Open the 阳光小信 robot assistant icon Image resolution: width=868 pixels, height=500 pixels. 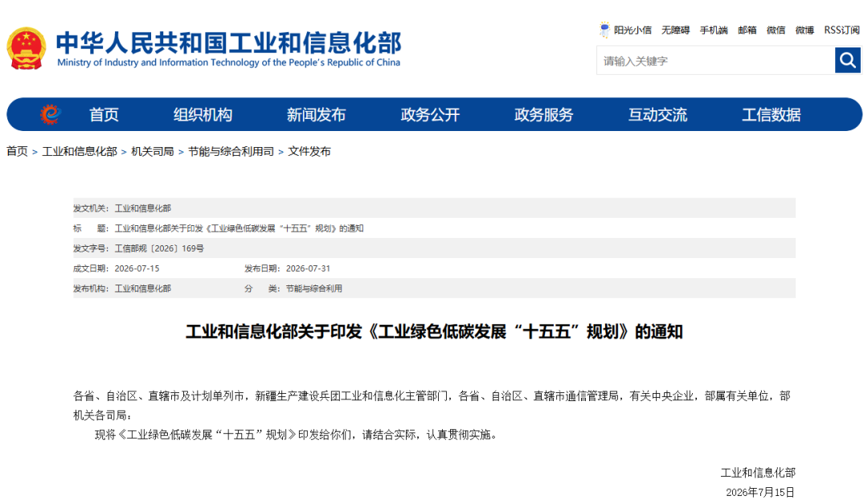(x=604, y=30)
